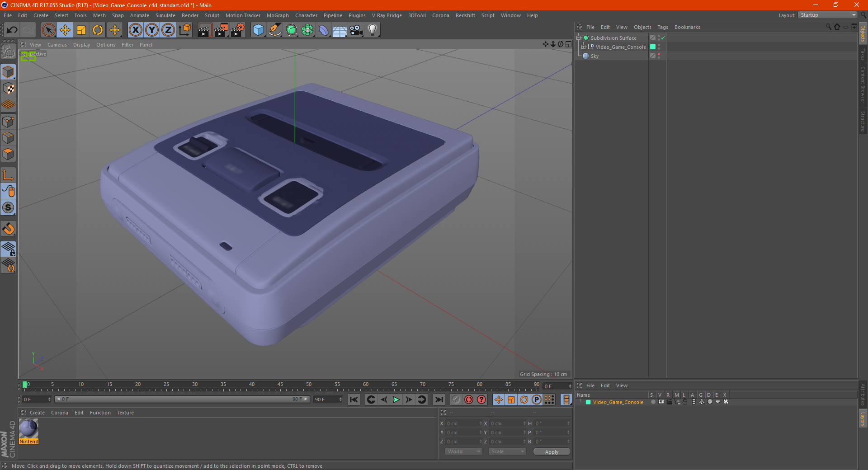Toggle Sky visibility dots

pyautogui.click(x=659, y=56)
